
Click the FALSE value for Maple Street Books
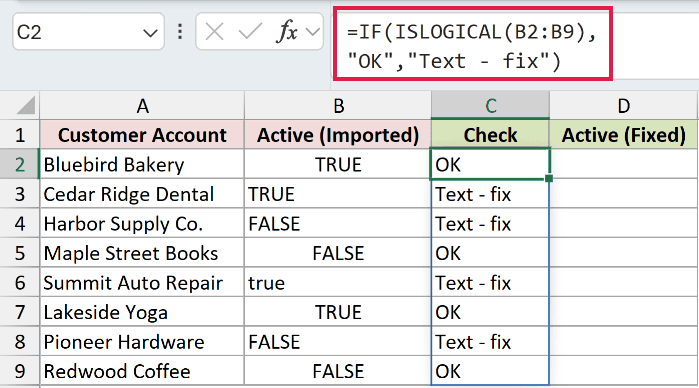(x=338, y=253)
